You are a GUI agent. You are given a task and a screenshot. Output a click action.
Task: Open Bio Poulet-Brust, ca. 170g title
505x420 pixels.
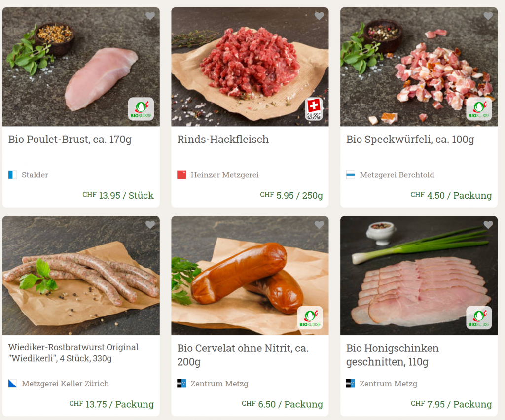pyautogui.click(x=70, y=140)
